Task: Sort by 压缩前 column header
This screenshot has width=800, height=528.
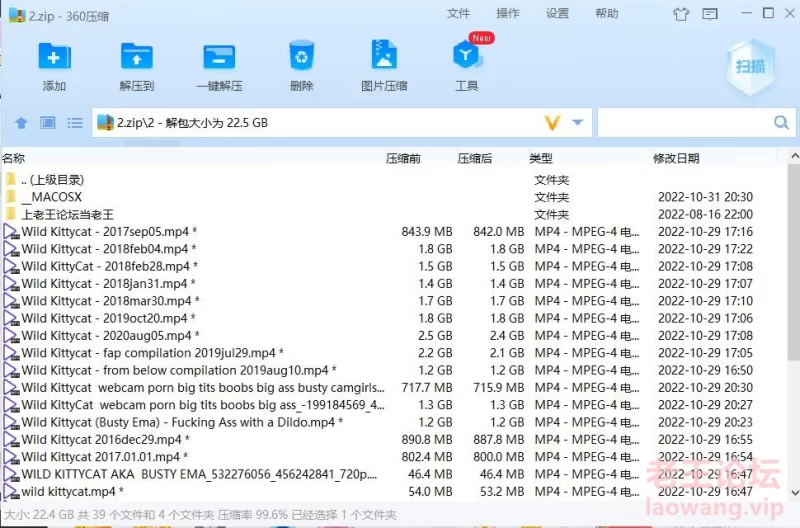Action: click(403, 159)
